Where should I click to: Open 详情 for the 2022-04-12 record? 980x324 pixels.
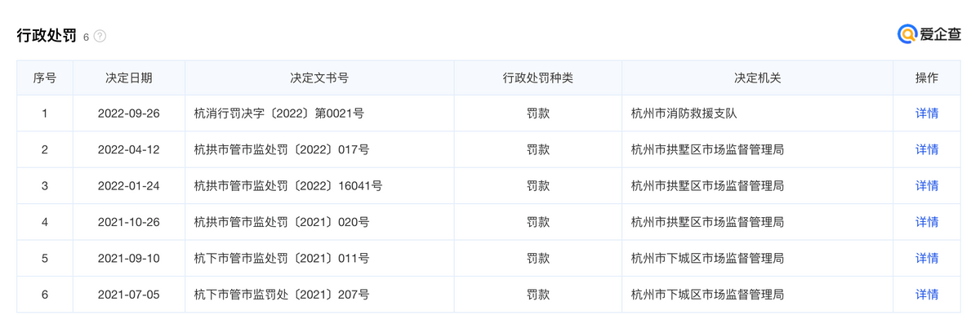coord(927,149)
